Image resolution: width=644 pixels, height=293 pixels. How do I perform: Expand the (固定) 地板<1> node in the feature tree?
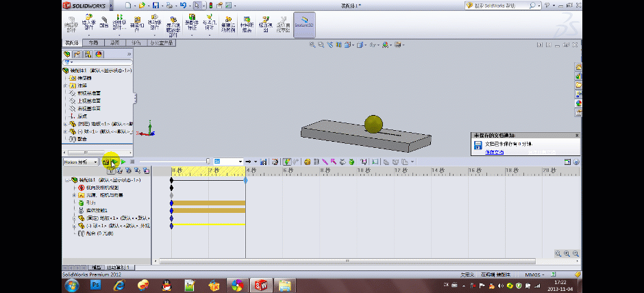coord(65,123)
